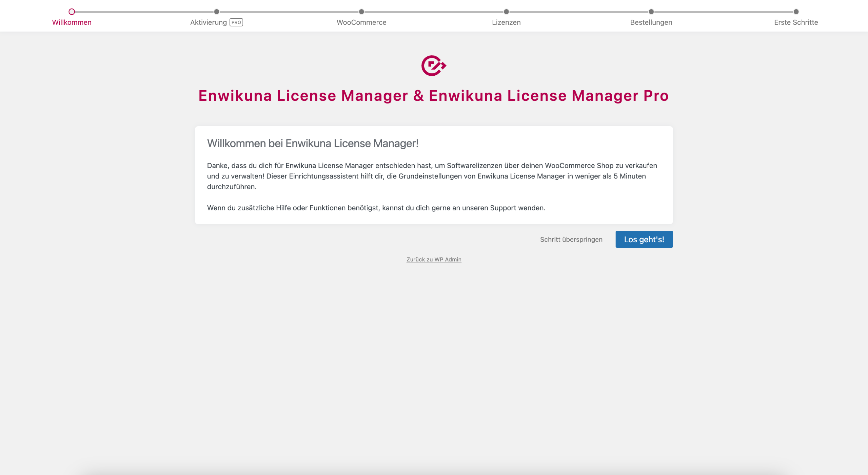Return via Zurück zu WP Admin link

pos(434,260)
